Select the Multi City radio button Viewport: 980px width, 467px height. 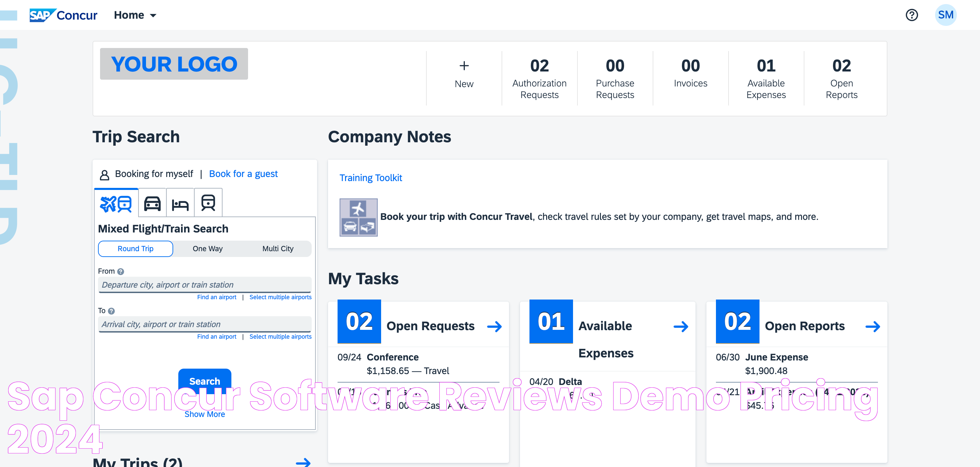(x=277, y=248)
